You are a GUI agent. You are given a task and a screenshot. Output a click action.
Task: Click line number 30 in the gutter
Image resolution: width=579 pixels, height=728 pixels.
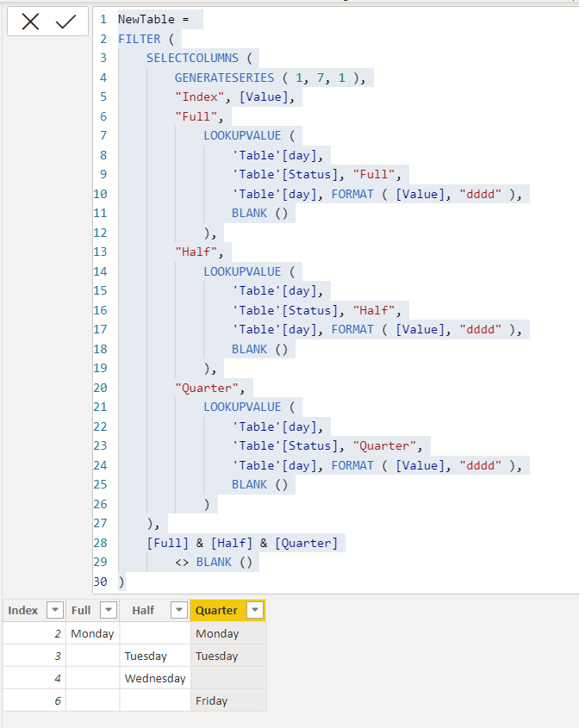(100, 582)
